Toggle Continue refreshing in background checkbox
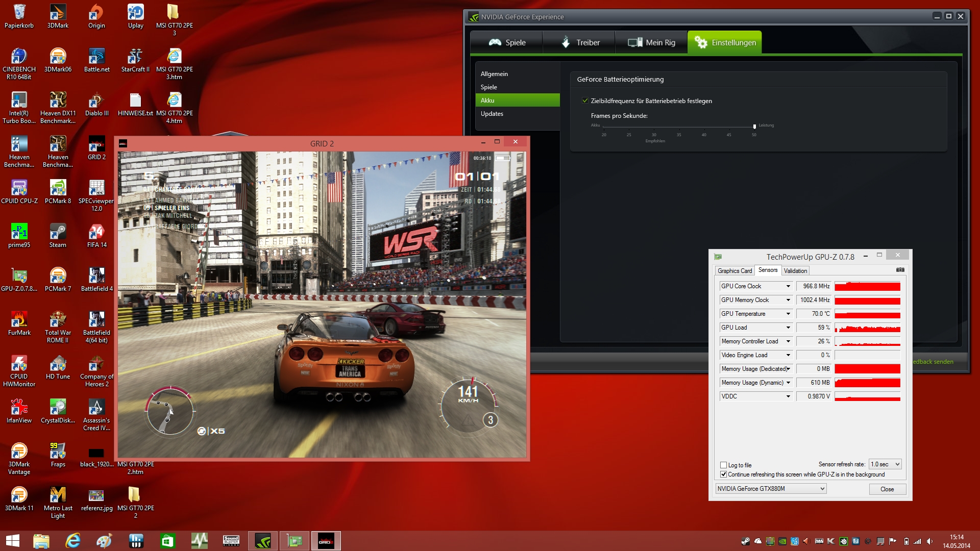Viewport: 980px width, 551px height. [x=723, y=474]
